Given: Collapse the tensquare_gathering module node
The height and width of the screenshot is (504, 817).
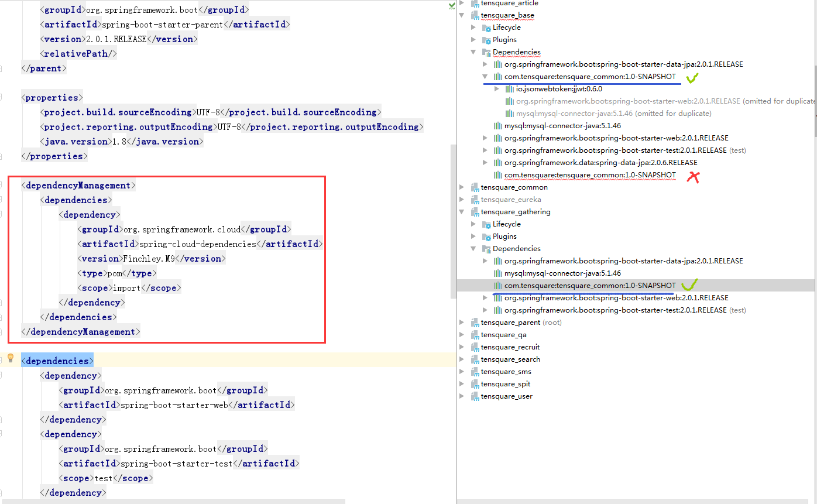Looking at the screenshot, I should [x=462, y=212].
